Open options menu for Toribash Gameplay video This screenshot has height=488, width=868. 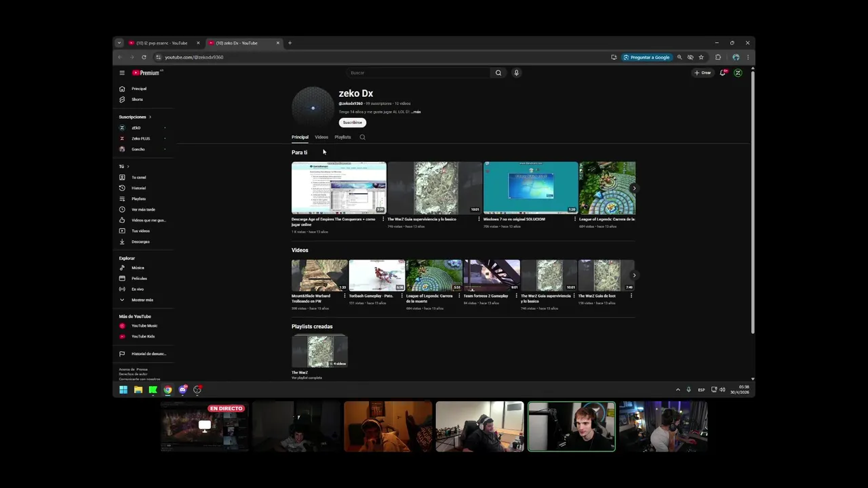[401, 296]
